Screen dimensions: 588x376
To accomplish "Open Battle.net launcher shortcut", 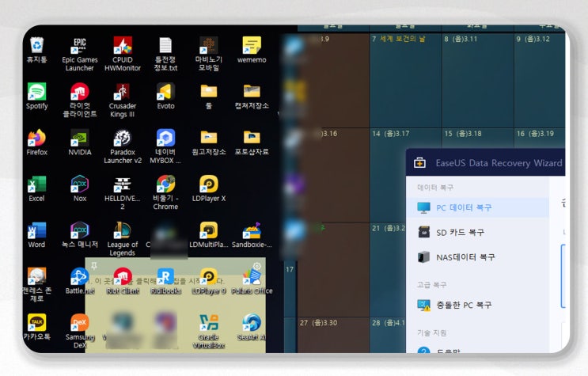I will (x=79, y=281).
